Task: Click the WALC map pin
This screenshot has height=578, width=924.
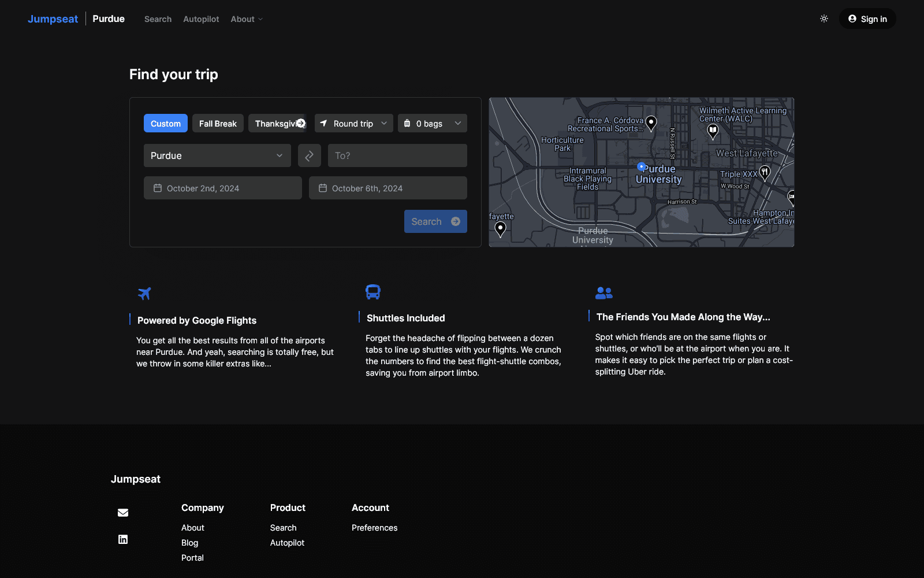Action: pyautogui.click(x=713, y=131)
